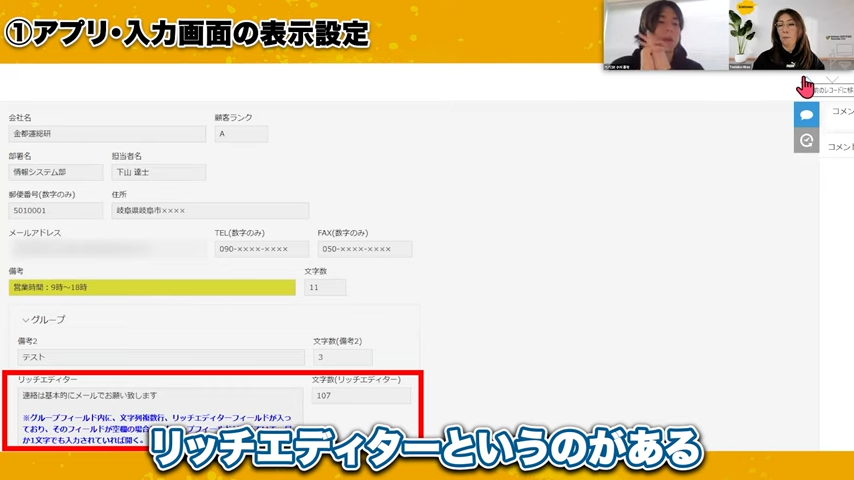The height and width of the screenshot is (480, 854).
Task: Click the 文字数(備考2) value 3
Action: [343, 357]
